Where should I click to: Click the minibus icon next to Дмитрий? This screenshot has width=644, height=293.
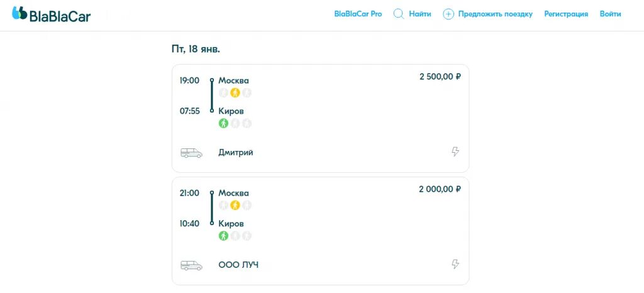[x=191, y=153]
